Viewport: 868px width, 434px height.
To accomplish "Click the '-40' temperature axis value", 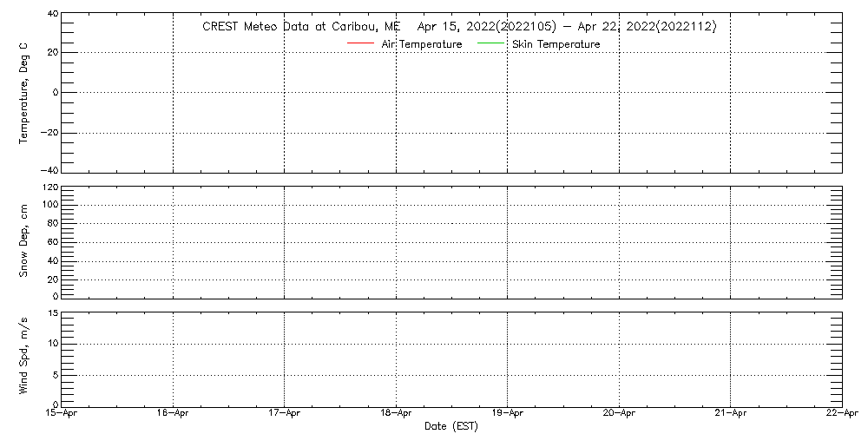I will 50,169.
